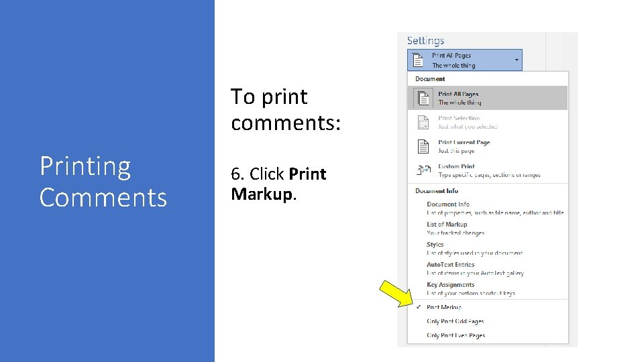Screen dimensions: 644x362
Task: Toggle the Print Markup checked option
Action: (488, 307)
